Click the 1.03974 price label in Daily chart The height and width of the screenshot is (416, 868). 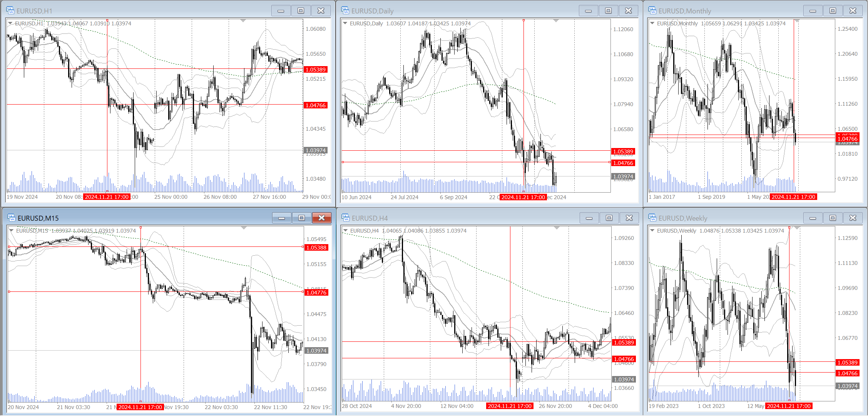tap(623, 176)
